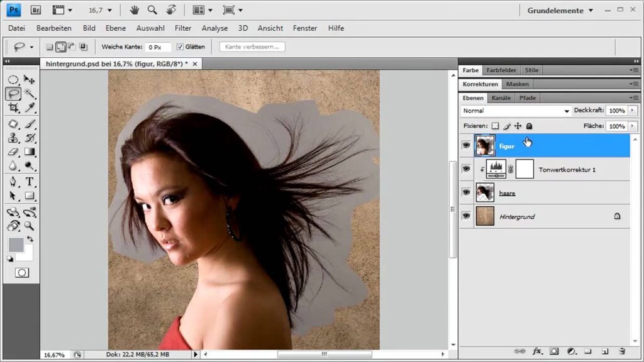Viewport: 644px width, 362px height.
Task: Hide the haare layer
Action: click(x=466, y=192)
